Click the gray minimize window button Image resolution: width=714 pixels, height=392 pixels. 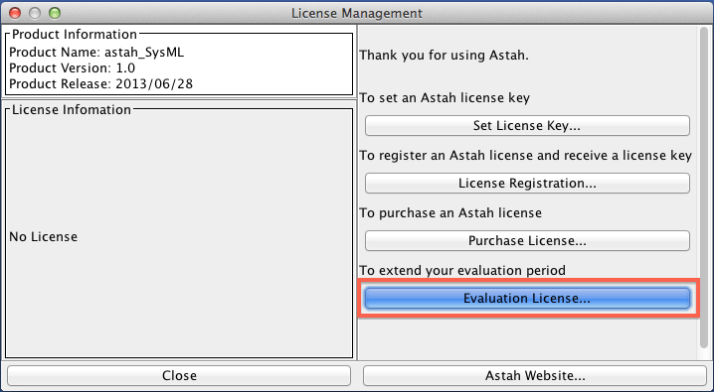point(35,13)
